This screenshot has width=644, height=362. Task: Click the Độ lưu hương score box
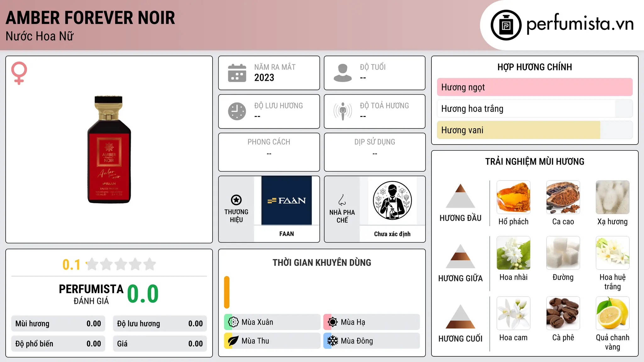[160, 324]
